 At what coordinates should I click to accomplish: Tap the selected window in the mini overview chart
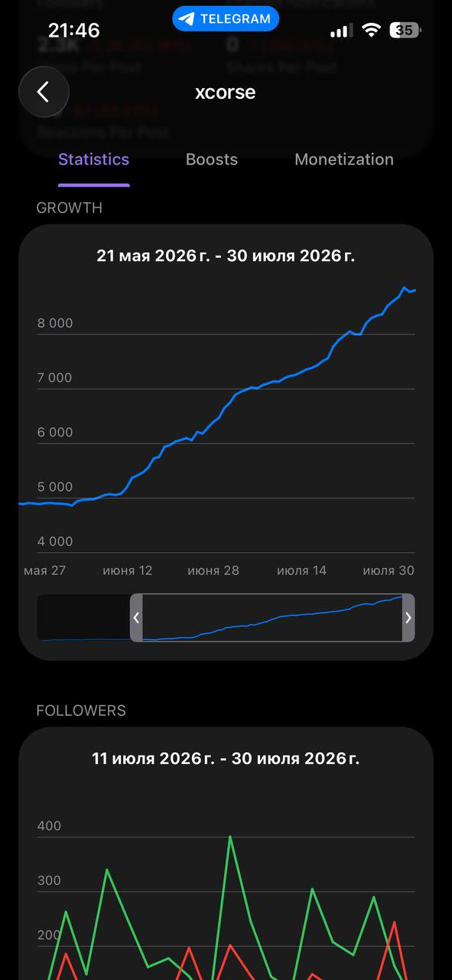pos(272,617)
